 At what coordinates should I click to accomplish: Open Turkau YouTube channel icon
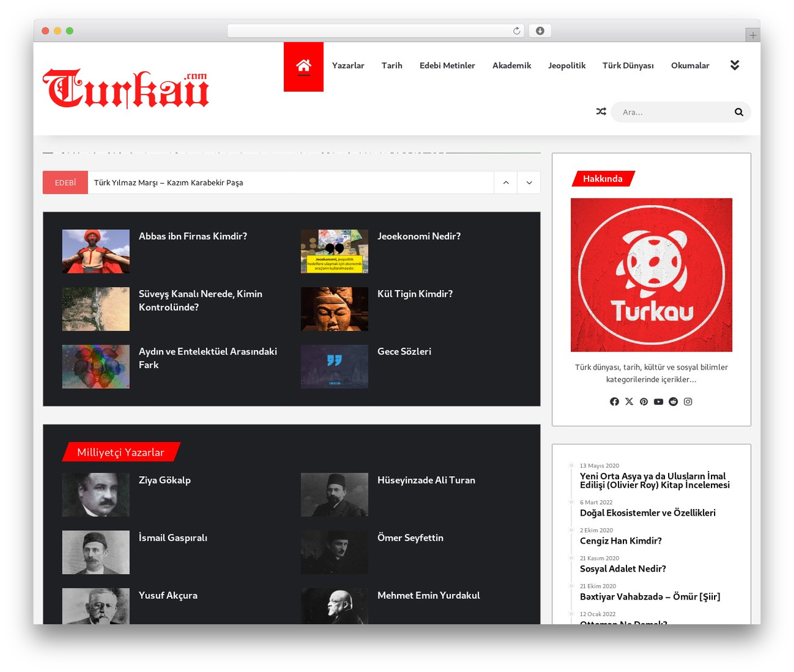tap(658, 402)
